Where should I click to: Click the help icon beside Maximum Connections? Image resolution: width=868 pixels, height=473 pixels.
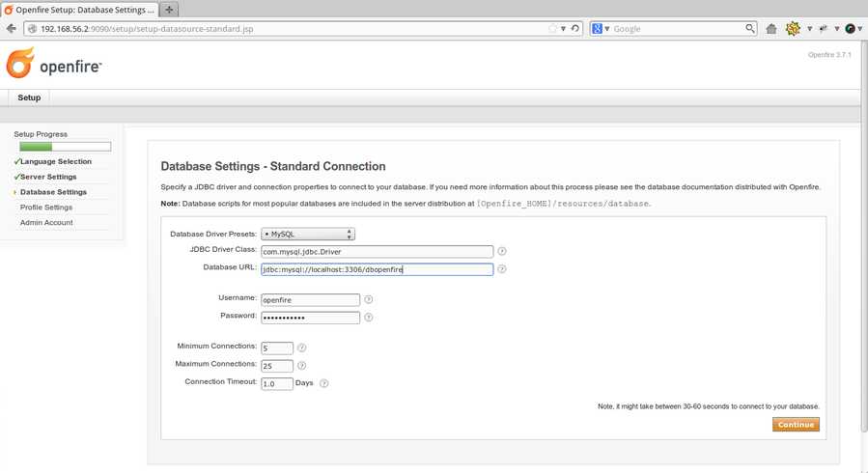click(x=301, y=365)
